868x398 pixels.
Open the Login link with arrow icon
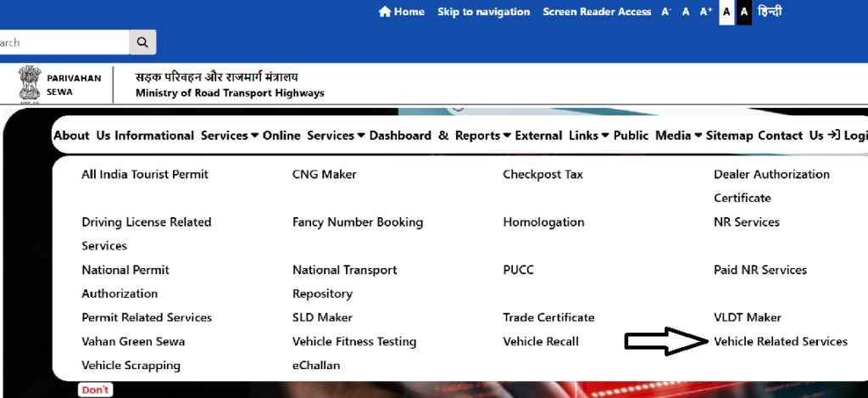pos(847,135)
